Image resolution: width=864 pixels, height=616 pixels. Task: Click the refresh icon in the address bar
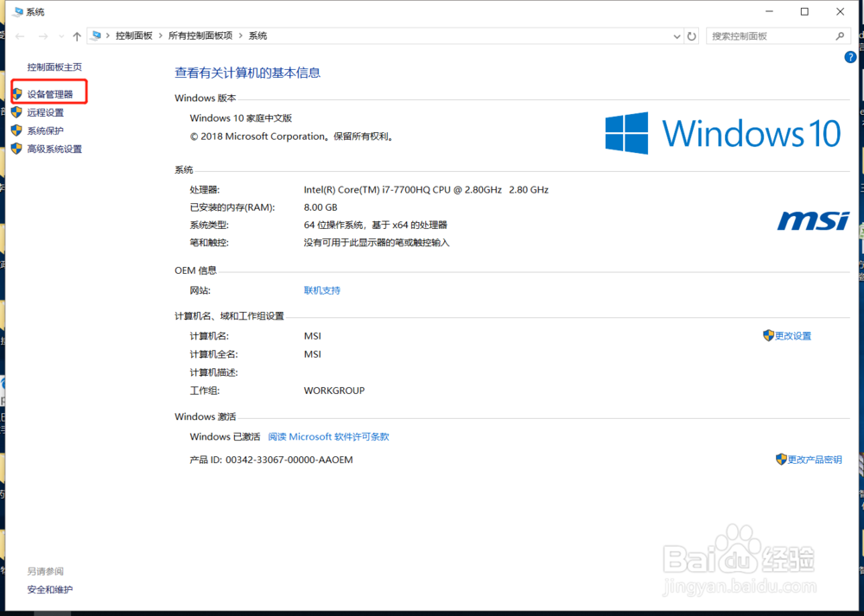[x=691, y=35]
